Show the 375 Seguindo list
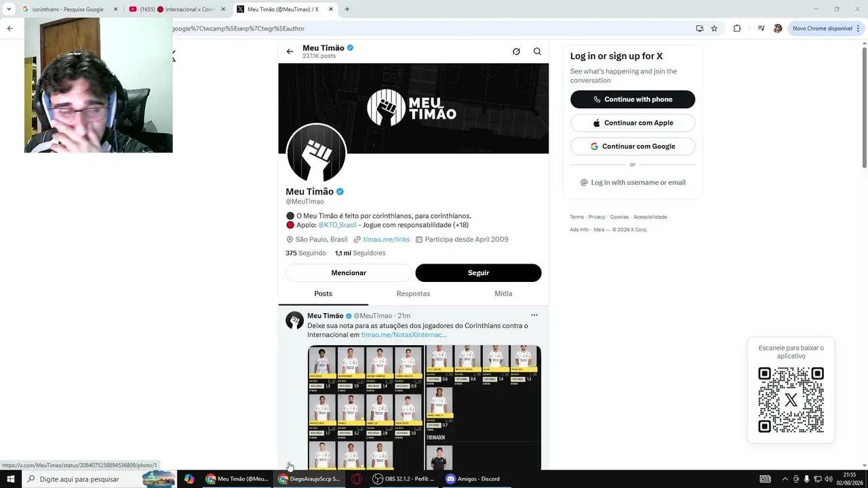Screen dimensions: 868x488 point(306,253)
